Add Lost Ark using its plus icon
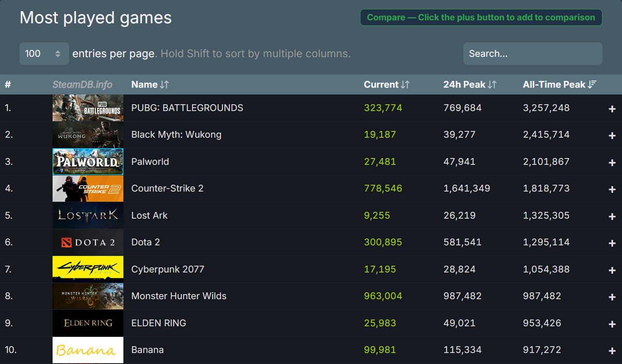Viewport: 622px width, 364px height. [612, 217]
